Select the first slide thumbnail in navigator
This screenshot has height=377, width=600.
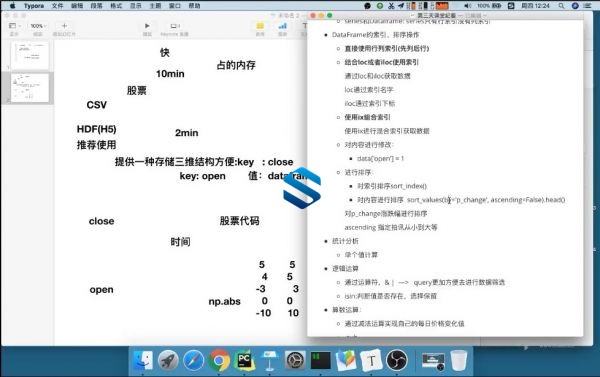[x=30, y=55]
